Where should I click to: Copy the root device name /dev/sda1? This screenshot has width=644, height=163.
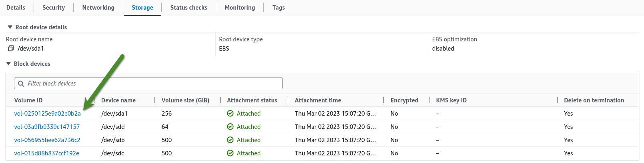tap(11, 49)
